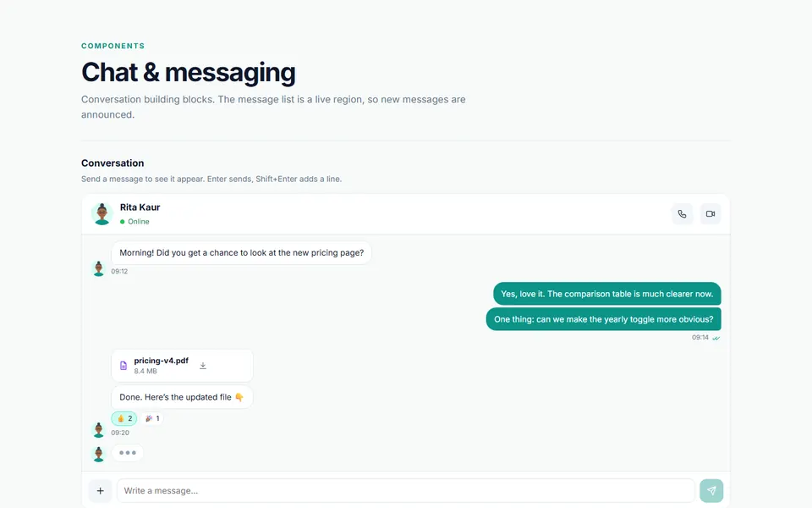812x508 pixels.
Task: Start a voice call with Rita Kaur
Action: (x=682, y=213)
